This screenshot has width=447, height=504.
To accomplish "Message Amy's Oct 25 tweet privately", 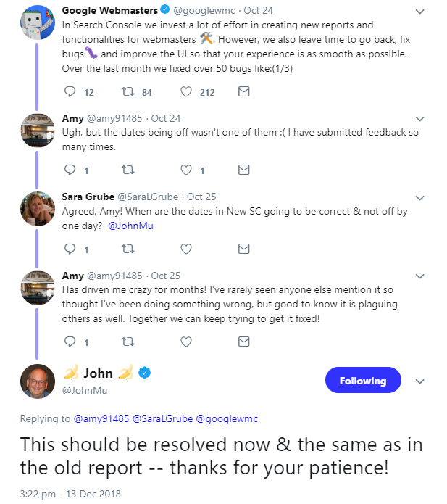I will click(x=244, y=342).
